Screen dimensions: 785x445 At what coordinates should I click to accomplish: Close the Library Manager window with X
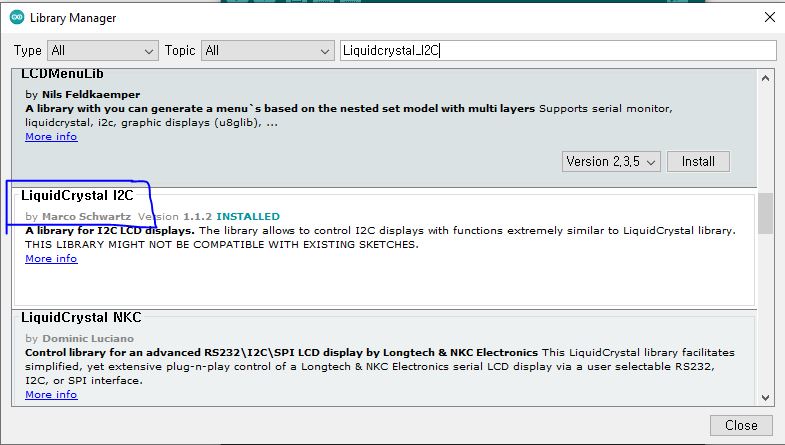770,18
